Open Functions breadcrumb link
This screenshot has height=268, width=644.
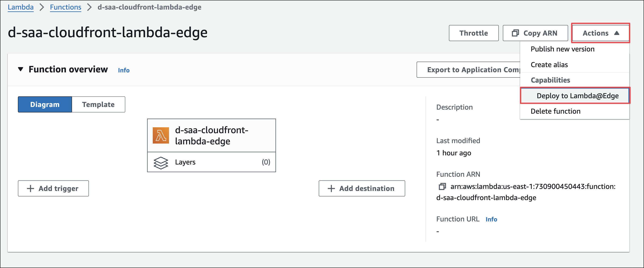point(65,7)
